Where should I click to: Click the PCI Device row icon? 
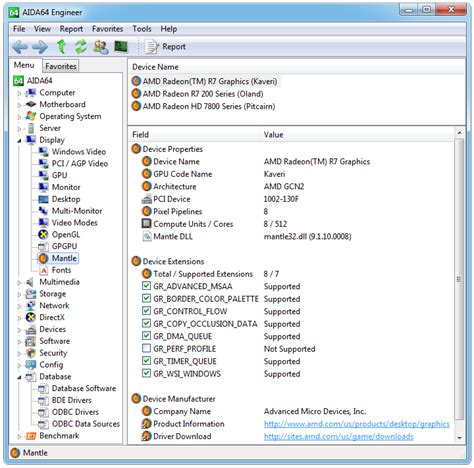147,199
